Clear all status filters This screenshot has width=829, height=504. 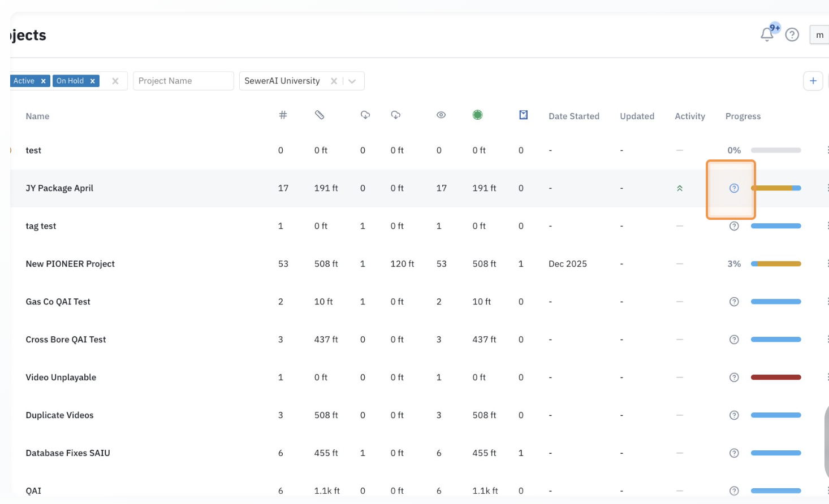[x=115, y=81]
